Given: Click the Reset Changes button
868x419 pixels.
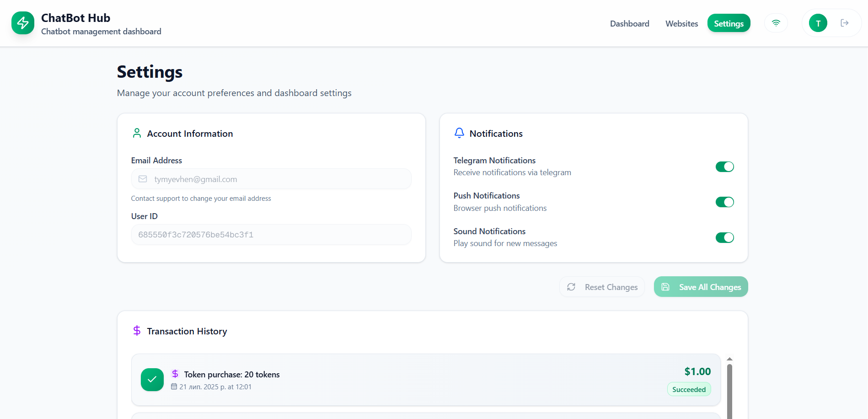Looking at the screenshot, I should pos(602,287).
